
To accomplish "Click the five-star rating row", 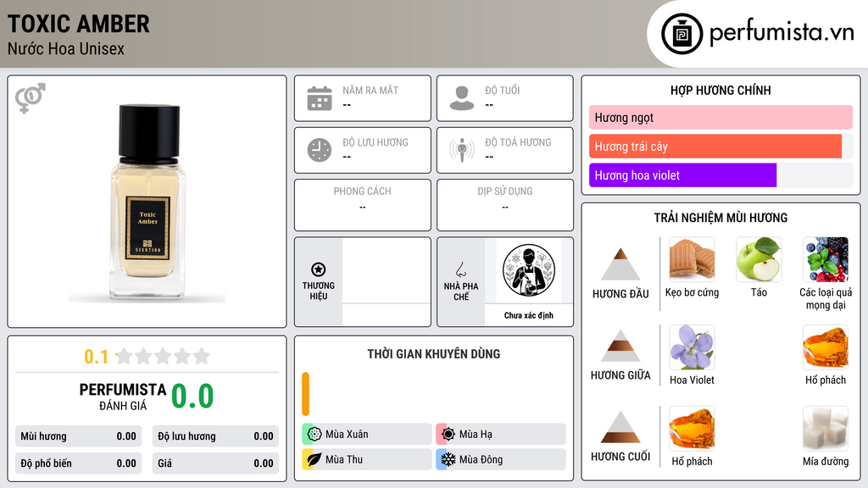I will coord(163,356).
